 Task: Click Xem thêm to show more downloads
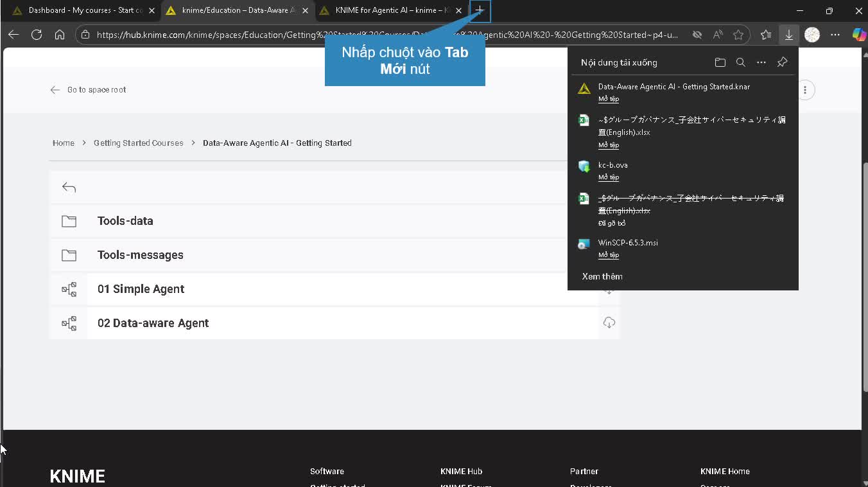coord(602,276)
